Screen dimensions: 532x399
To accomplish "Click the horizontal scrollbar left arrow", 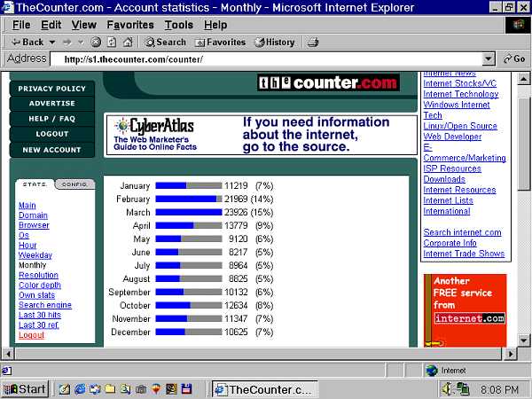I will pyautogui.click(x=8, y=354).
